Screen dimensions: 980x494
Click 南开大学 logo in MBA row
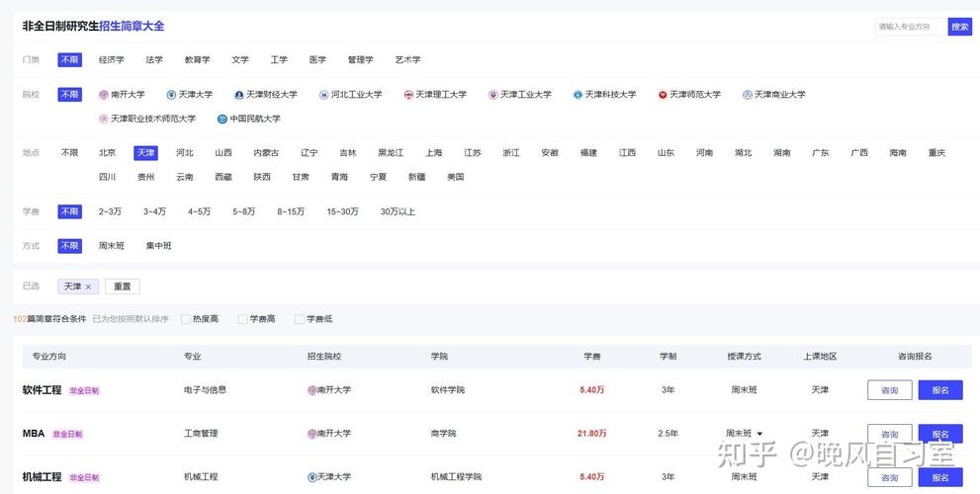click(x=312, y=434)
